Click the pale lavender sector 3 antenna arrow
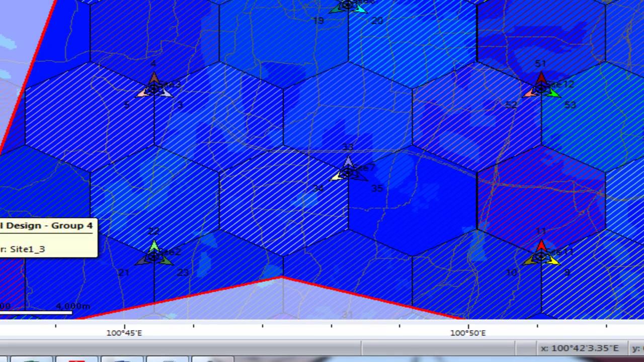 tap(166, 93)
